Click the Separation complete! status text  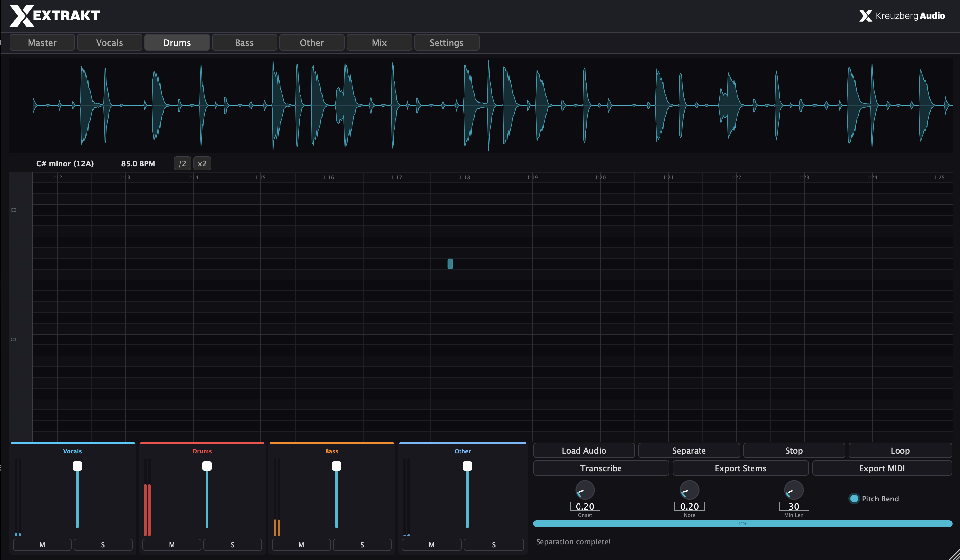click(x=573, y=542)
